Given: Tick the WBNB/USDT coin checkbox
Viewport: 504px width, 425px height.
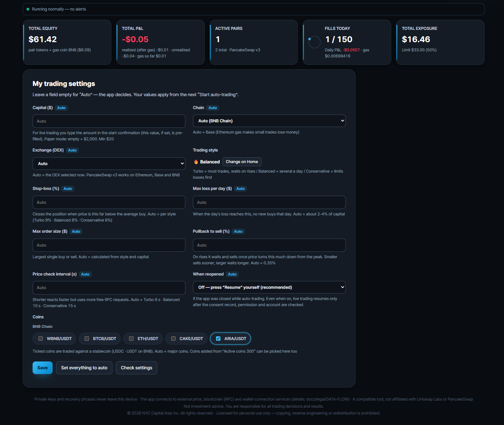Looking at the screenshot, I should 41,339.
